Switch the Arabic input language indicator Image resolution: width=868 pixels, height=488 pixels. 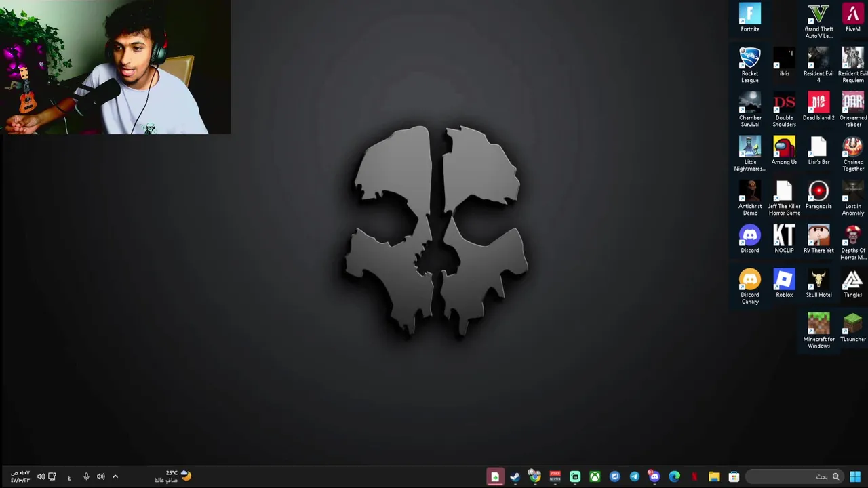click(x=68, y=477)
